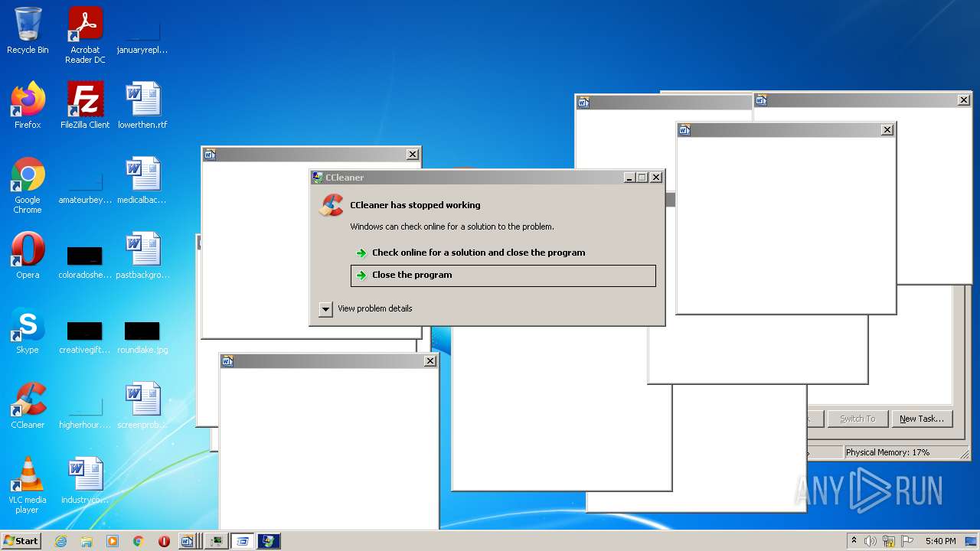Open Internet Explorer from taskbar

[x=61, y=541]
